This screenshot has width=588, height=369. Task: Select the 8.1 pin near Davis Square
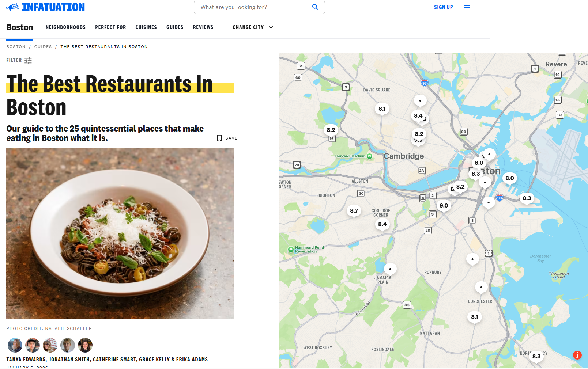tap(382, 109)
